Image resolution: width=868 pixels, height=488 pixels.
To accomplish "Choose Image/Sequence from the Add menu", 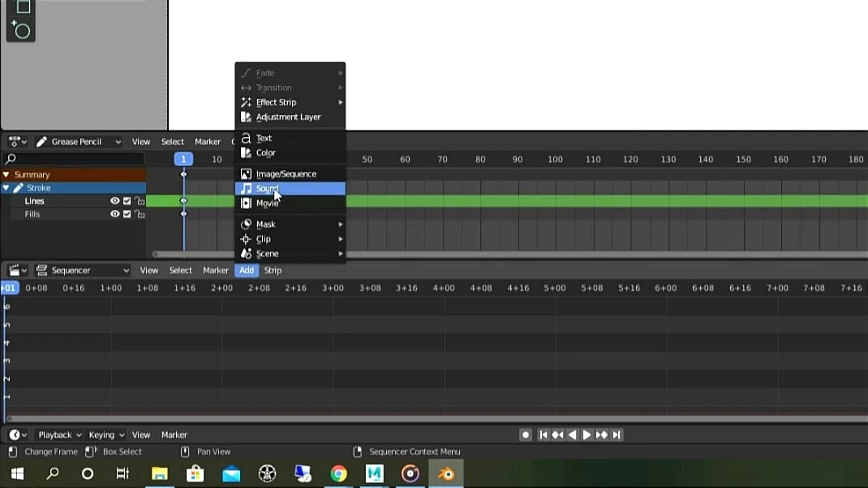I will point(290,173).
